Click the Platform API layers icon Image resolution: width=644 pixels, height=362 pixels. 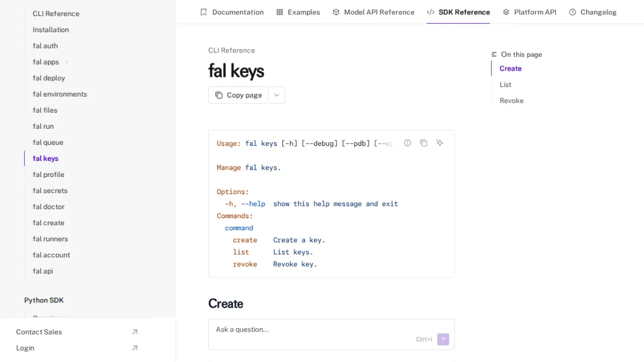(506, 12)
